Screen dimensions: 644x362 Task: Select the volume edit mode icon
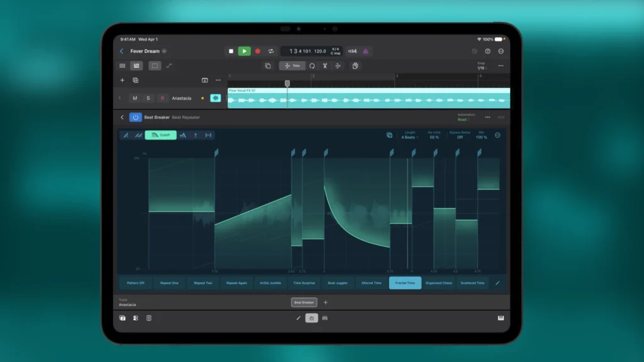[x=196, y=135]
